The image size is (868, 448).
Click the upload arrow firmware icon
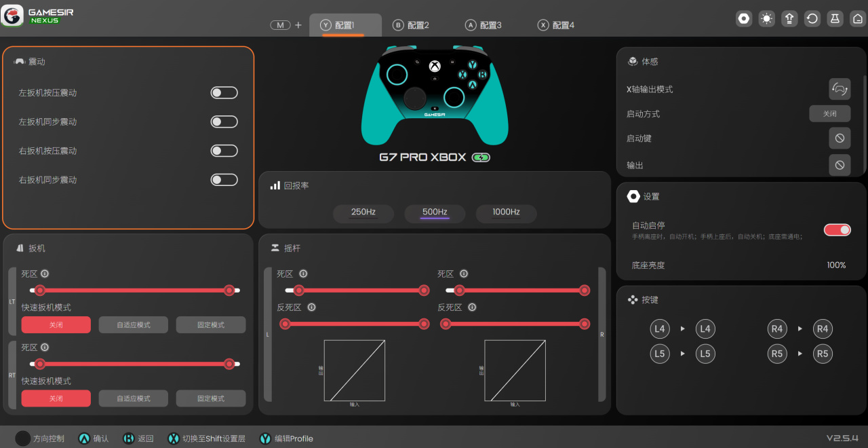[789, 18]
